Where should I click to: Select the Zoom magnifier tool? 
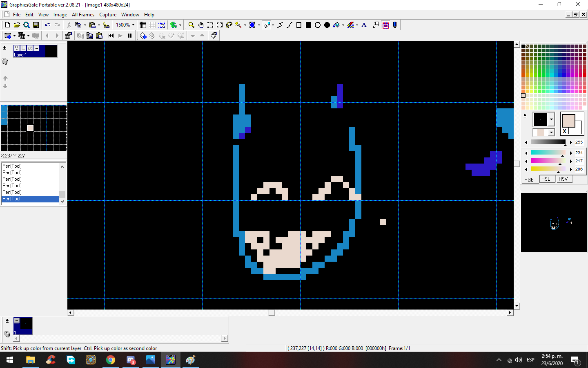tap(191, 25)
